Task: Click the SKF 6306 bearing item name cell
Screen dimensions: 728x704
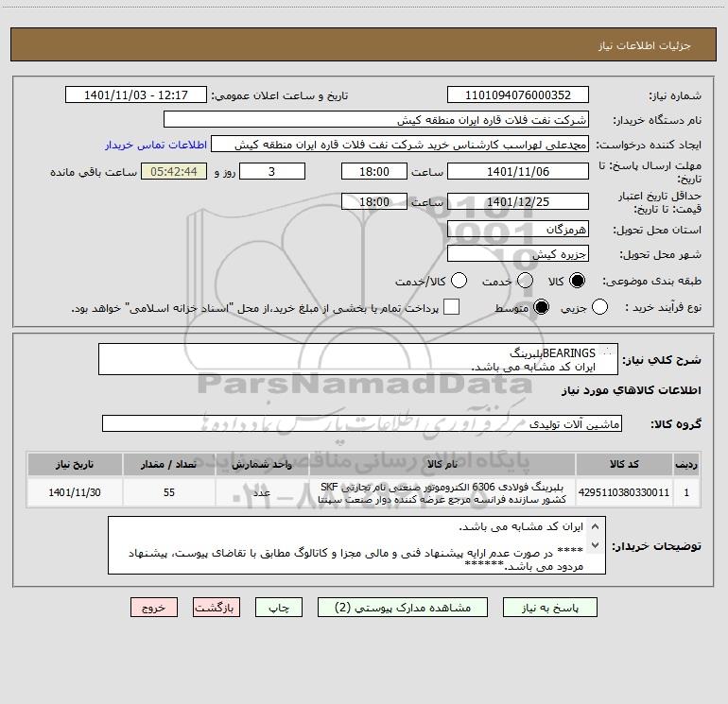Action: (442, 493)
